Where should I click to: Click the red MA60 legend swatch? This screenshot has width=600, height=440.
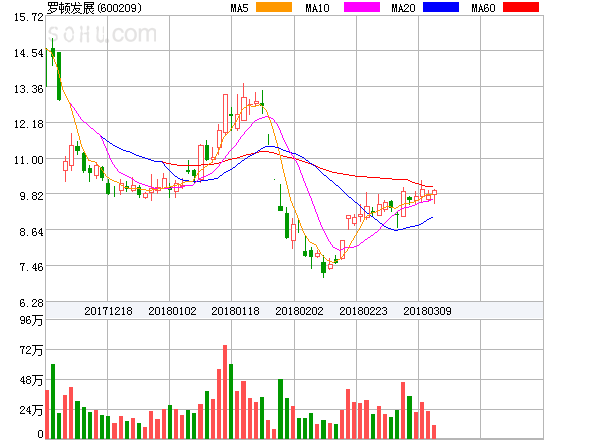pyautogui.click(x=521, y=7)
